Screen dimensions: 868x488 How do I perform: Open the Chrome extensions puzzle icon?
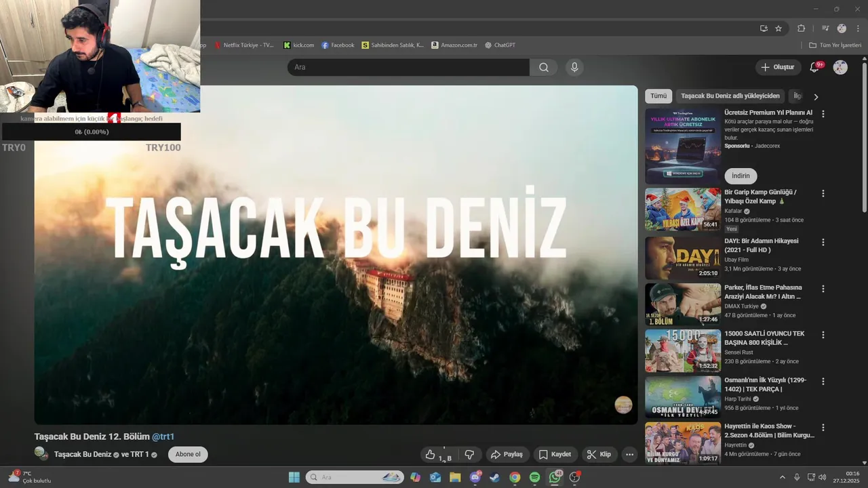tap(802, 28)
